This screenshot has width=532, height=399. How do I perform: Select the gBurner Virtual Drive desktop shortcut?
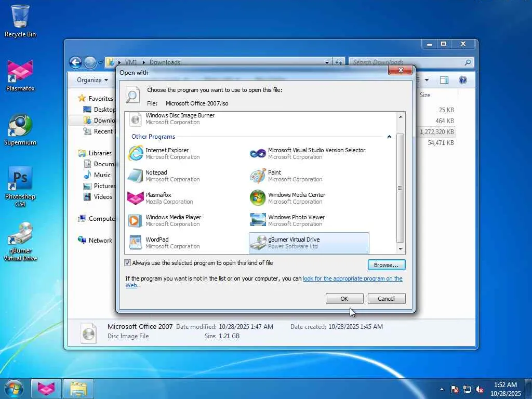tap(20, 242)
